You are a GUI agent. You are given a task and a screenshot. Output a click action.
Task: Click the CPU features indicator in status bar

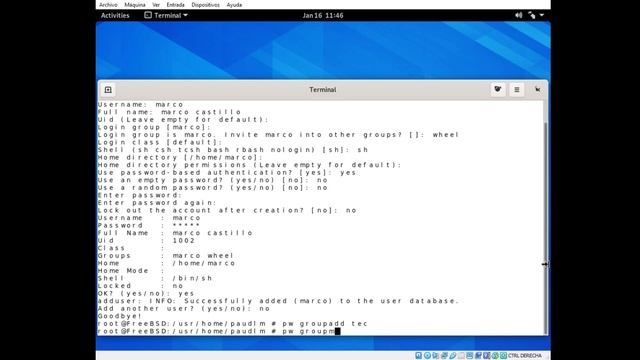pyautogui.click(x=487, y=356)
